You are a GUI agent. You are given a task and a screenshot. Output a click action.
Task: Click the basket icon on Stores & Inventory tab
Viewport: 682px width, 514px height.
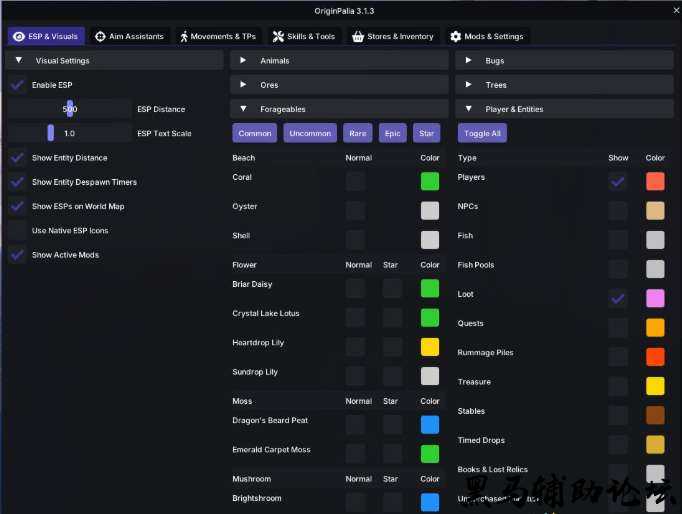[x=358, y=37]
